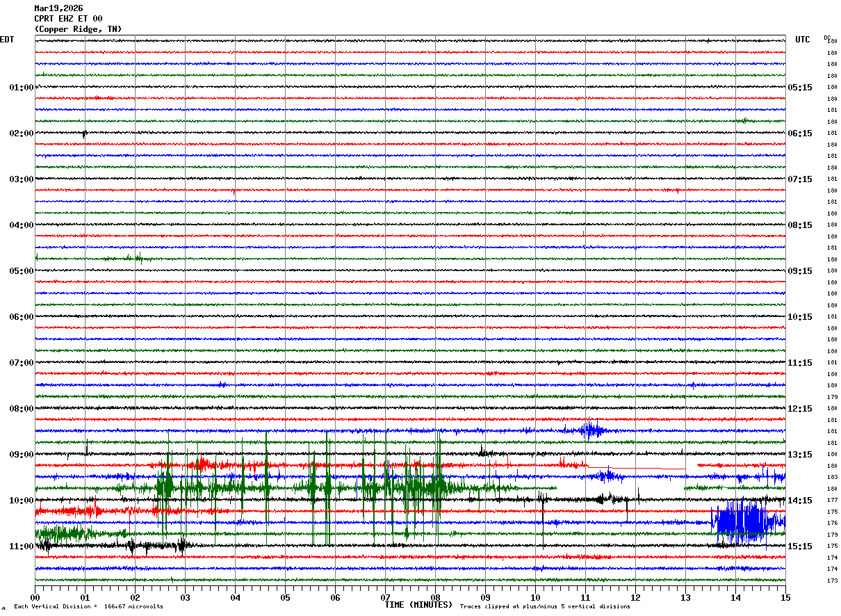
Task: Click minute 00 on the time axis
Action: point(35,597)
